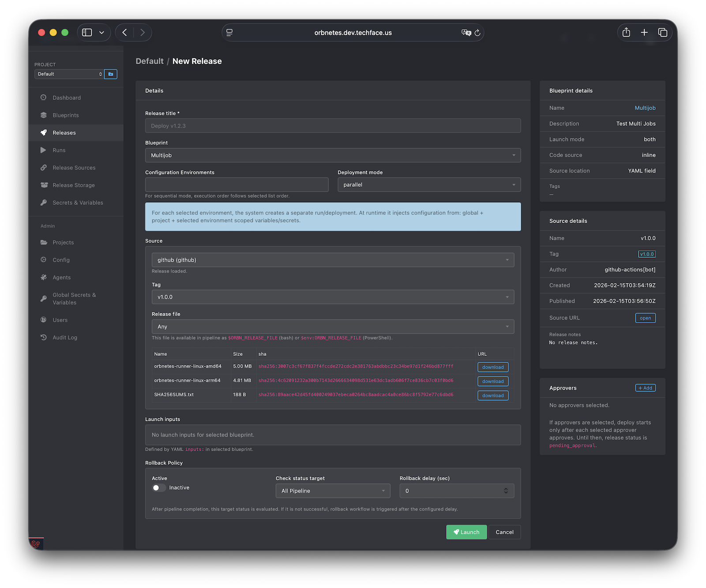706x588 pixels.
Task: Select the Secrets & Variables key icon
Action: tap(44, 203)
